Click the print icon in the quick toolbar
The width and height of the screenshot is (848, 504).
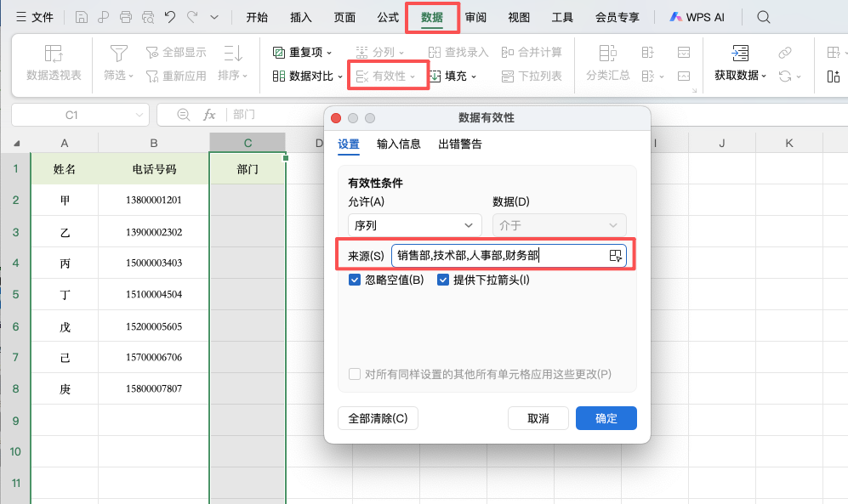126,17
